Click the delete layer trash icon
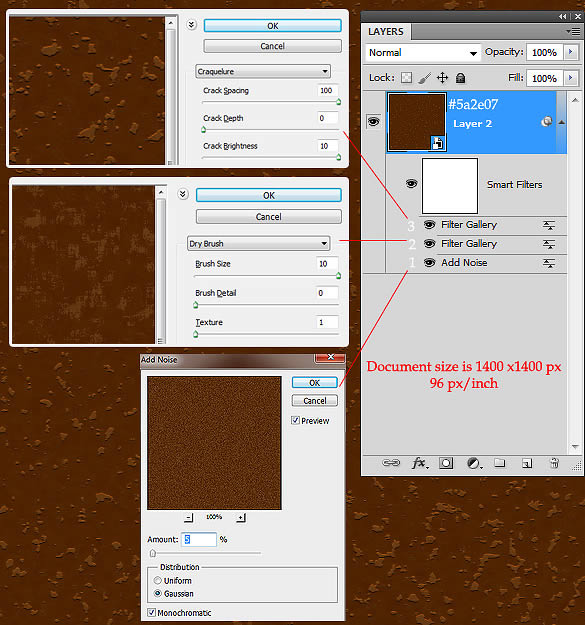The height and width of the screenshot is (625, 585). [554, 463]
